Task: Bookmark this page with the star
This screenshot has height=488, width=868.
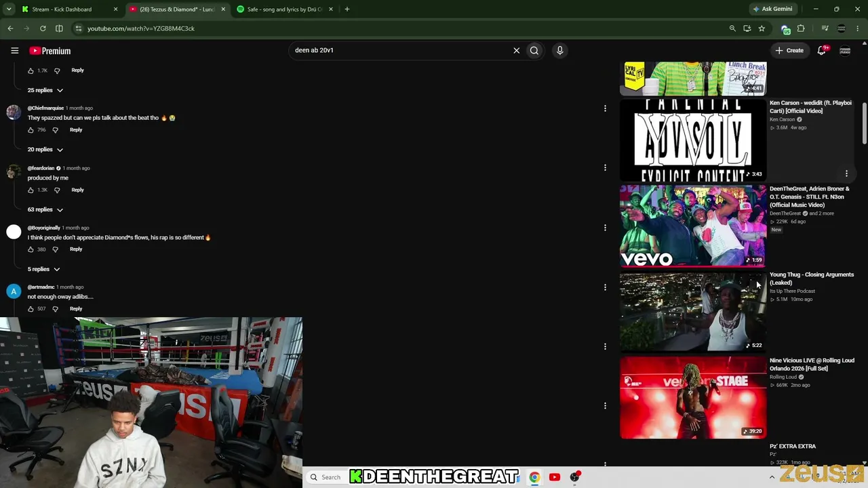Action: 762,28
